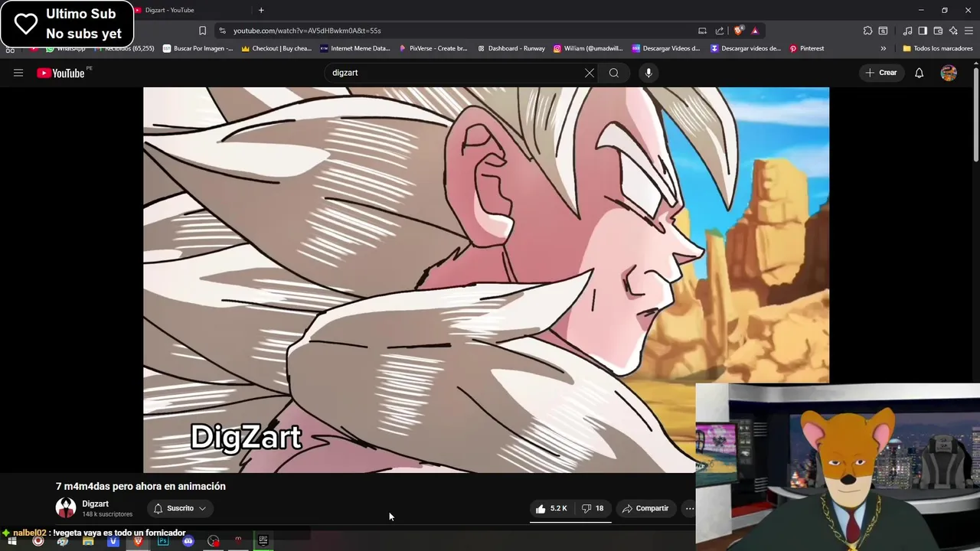Open Brave Shields lion icon

click(x=738, y=31)
